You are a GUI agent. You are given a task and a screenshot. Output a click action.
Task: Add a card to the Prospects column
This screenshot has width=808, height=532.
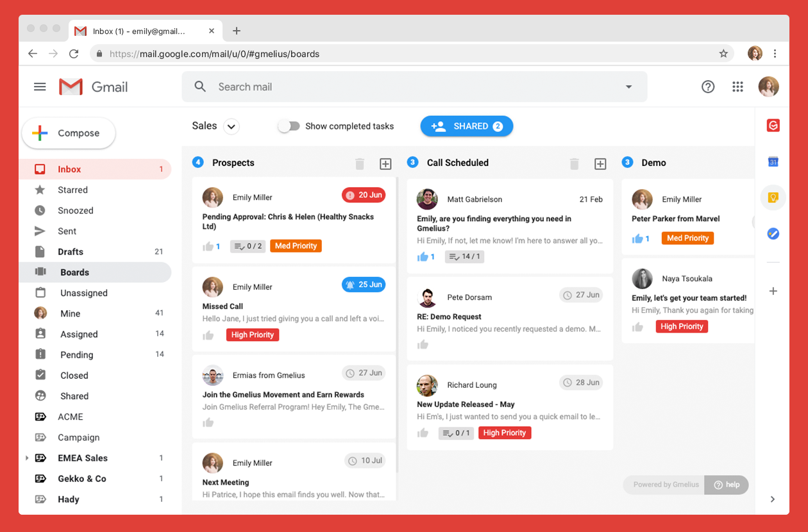tap(385, 164)
